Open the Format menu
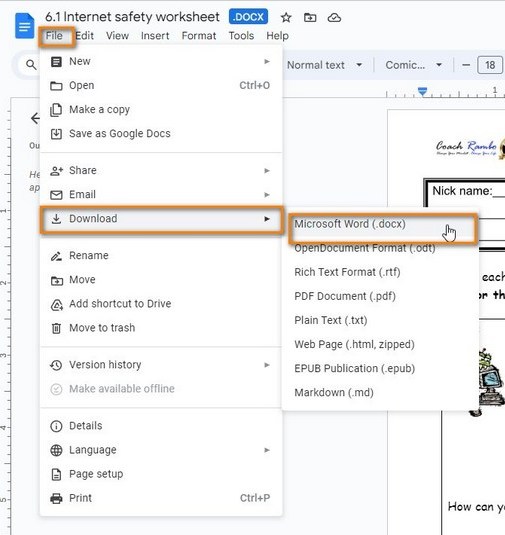The image size is (505, 535). pos(199,35)
